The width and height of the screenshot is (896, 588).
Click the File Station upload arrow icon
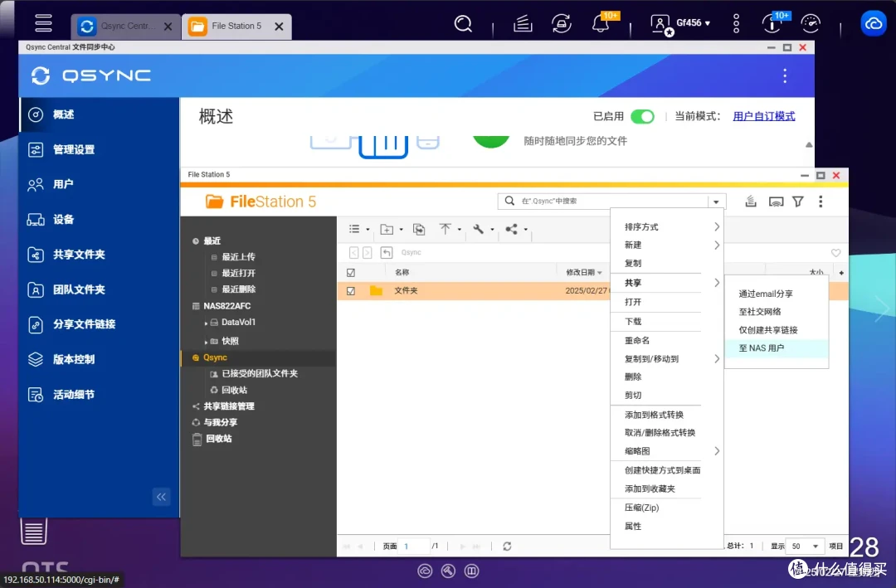tap(446, 229)
